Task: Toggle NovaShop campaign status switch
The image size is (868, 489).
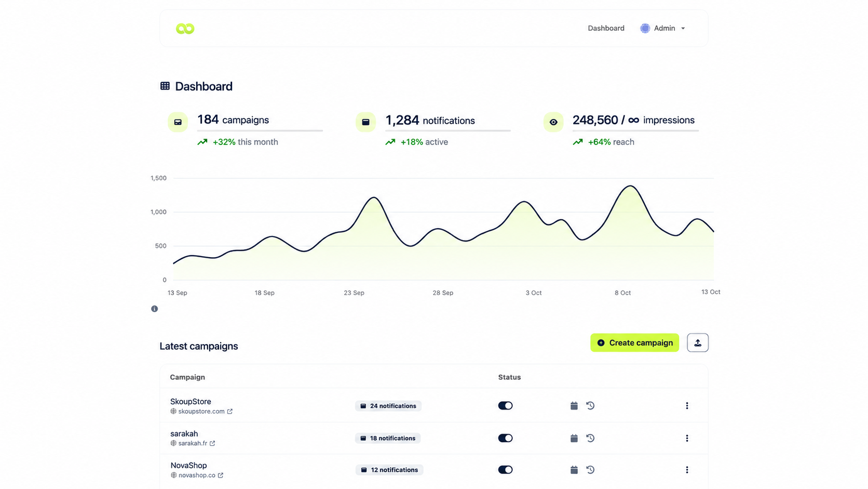Action: pos(505,470)
